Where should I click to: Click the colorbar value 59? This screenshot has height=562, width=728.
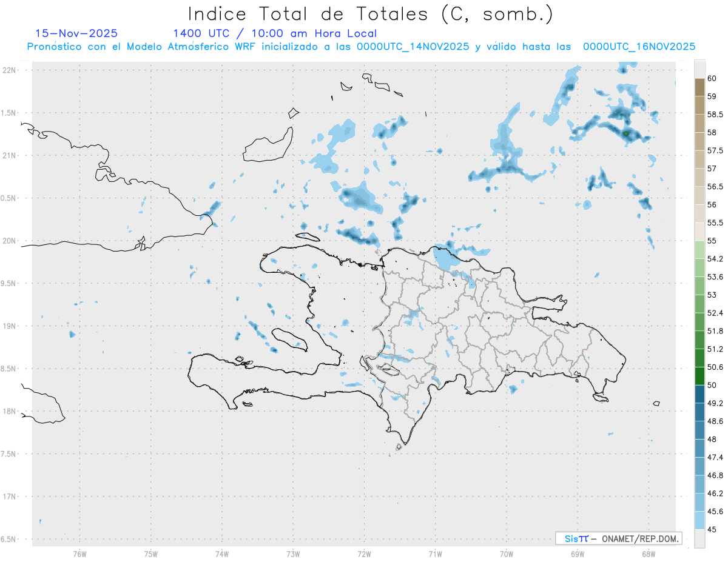(713, 96)
